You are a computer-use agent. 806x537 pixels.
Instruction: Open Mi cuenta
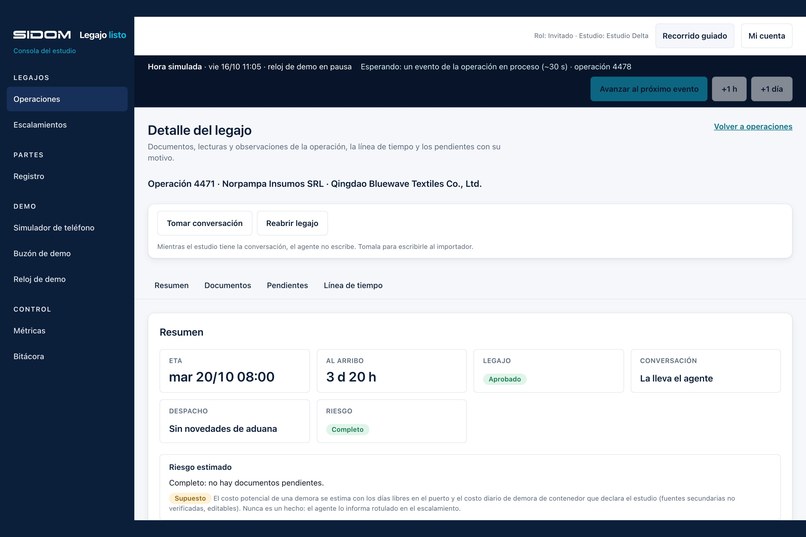pos(766,36)
